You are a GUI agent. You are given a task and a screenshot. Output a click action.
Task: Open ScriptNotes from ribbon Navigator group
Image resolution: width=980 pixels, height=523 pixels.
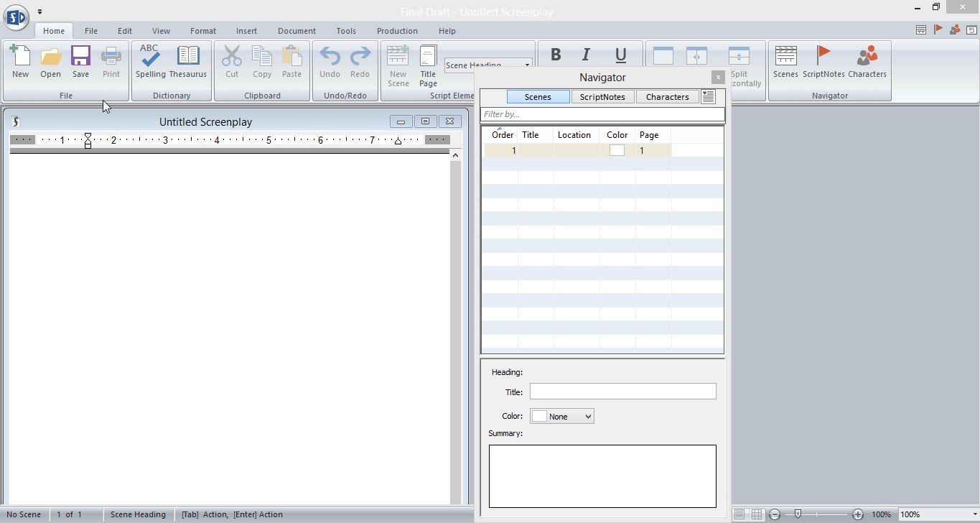[x=823, y=62]
